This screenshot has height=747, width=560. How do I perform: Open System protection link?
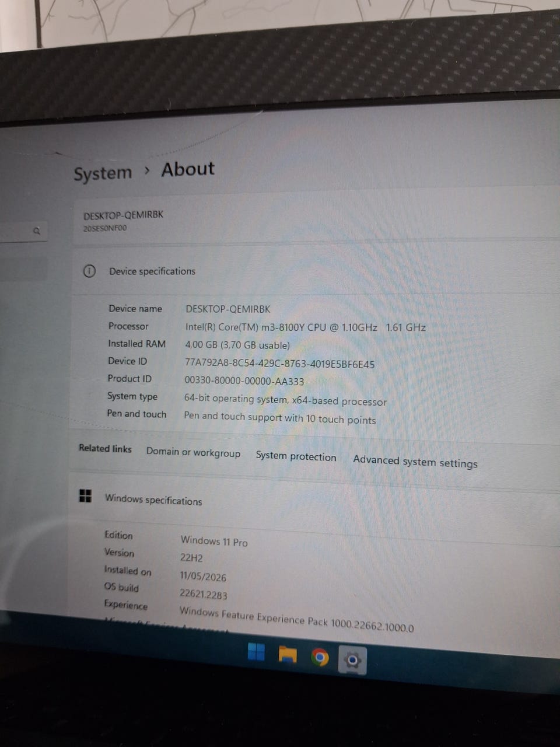tap(296, 456)
